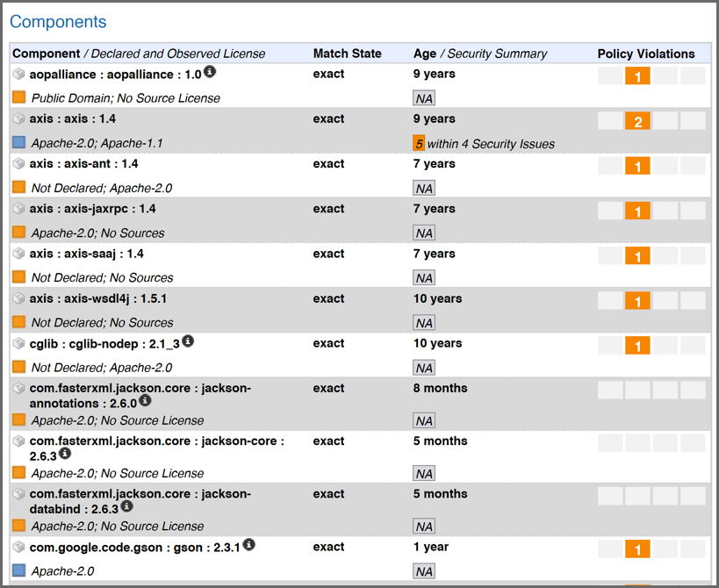This screenshot has width=719, height=588.
Task: Click policy violation badge showing 2 for axis
Action: (x=637, y=121)
